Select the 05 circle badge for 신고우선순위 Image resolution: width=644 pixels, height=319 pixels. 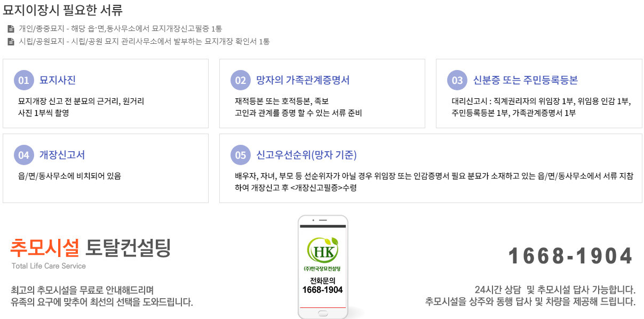pyautogui.click(x=240, y=155)
